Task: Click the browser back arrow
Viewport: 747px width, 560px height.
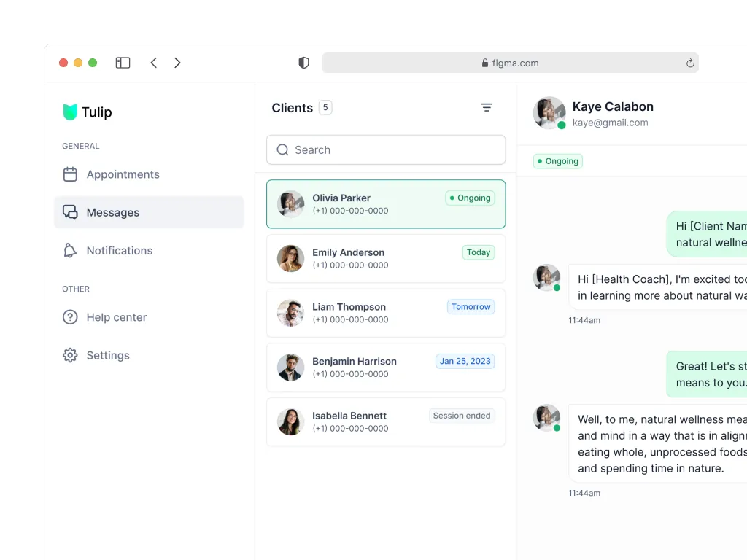Action: click(154, 63)
